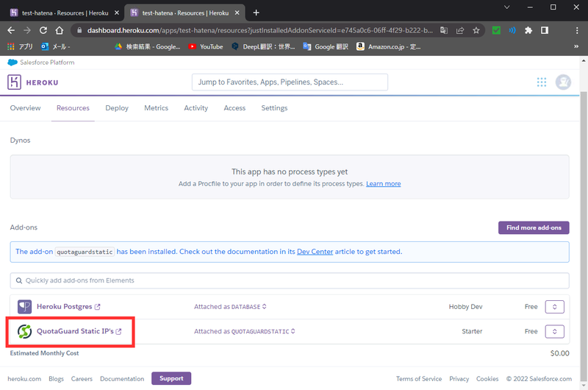Focus the Quickly add add-ons field
The height and width of the screenshot is (390, 588).
pyautogui.click(x=290, y=280)
